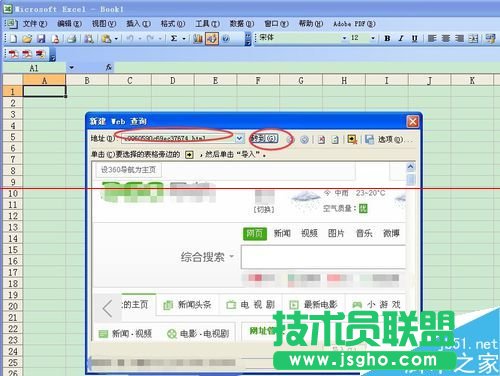Click the Chart Wizard icon

(198, 39)
